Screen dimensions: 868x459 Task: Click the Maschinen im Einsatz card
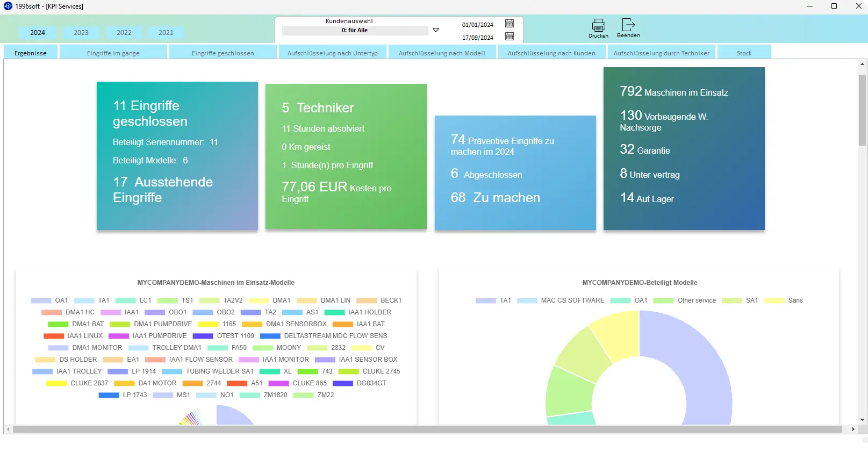point(684,149)
